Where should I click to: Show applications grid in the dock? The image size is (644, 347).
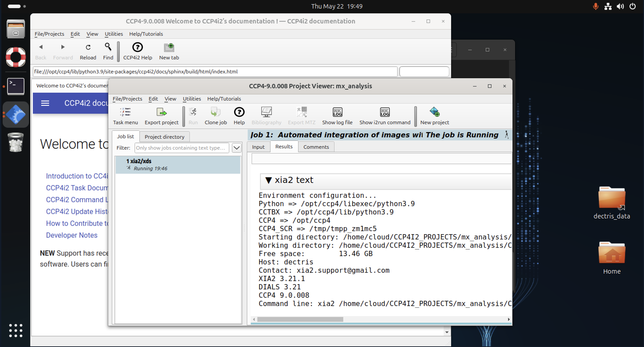(x=16, y=331)
